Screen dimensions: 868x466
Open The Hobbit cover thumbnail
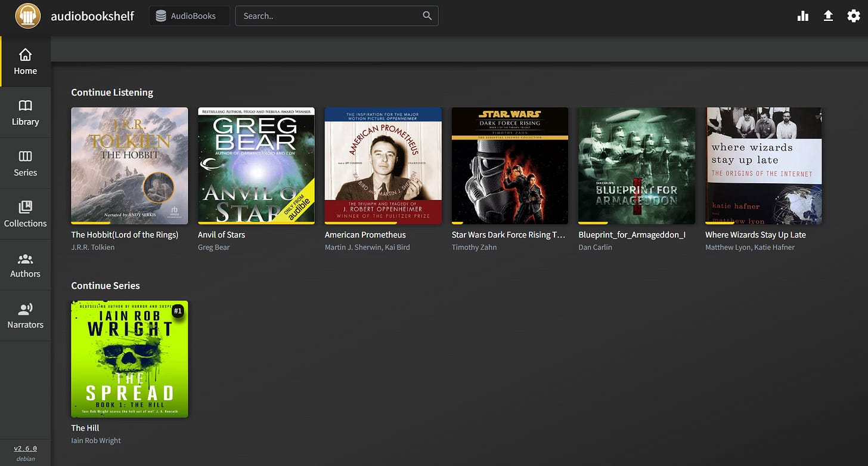(x=129, y=166)
